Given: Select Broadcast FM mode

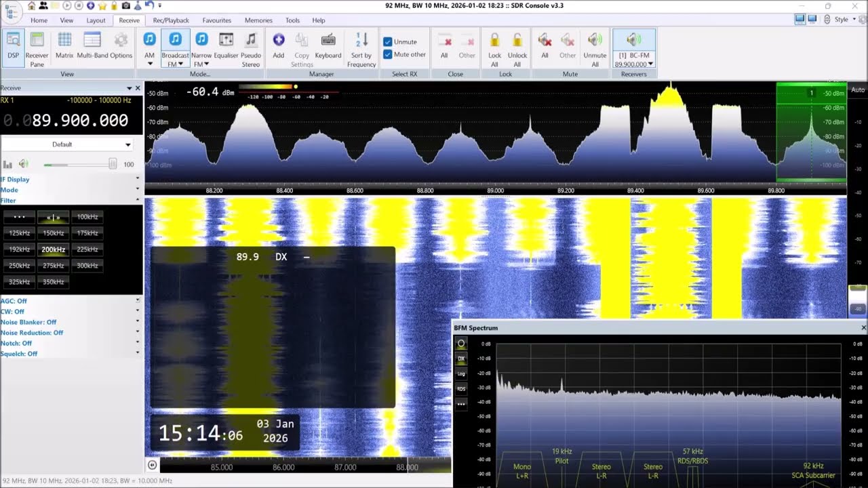Looking at the screenshot, I should pyautogui.click(x=175, y=48).
